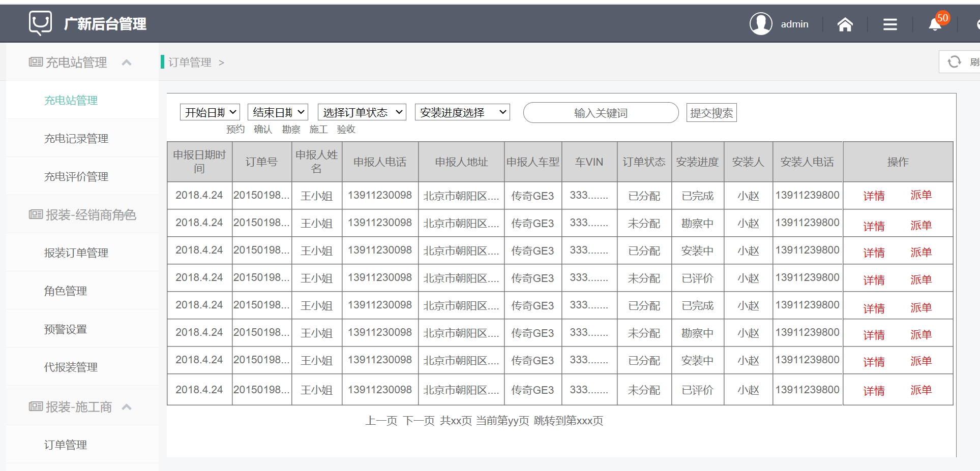The image size is (980, 471).
Task: Open 报装订单管理 menu item
Action: click(76, 253)
